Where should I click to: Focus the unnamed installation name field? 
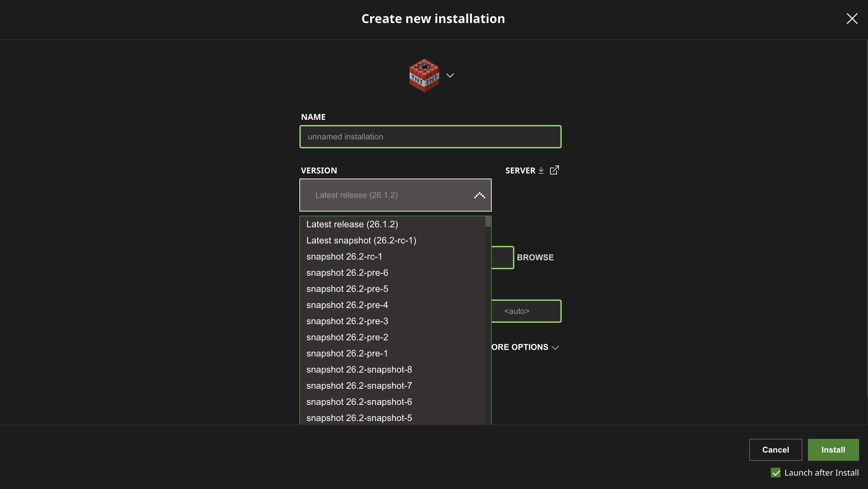coord(430,137)
